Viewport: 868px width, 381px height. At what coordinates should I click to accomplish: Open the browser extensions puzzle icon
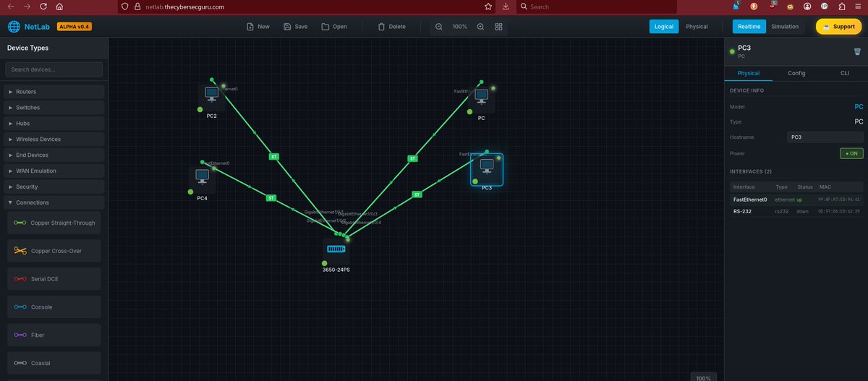(x=842, y=7)
